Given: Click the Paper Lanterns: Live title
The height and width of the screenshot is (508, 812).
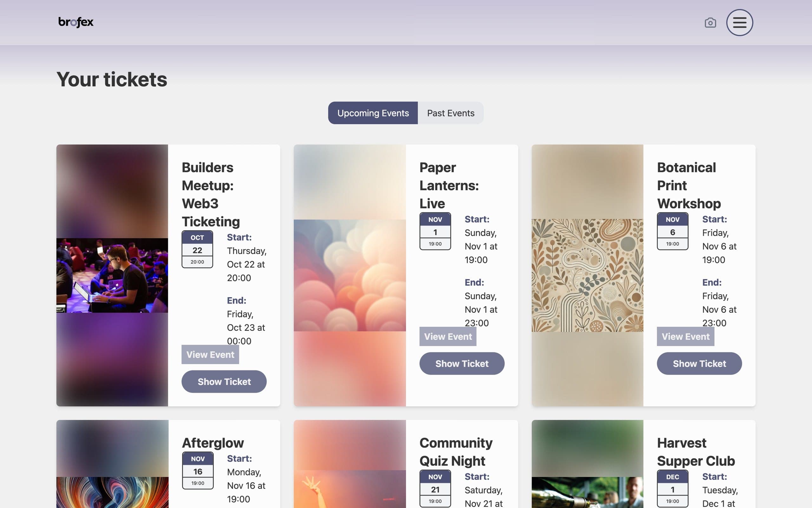Looking at the screenshot, I should [x=449, y=185].
